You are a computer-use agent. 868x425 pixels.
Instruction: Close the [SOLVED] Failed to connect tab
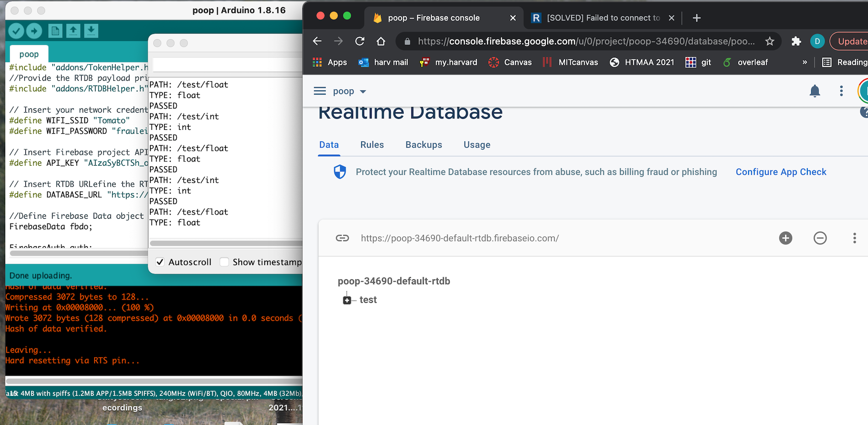click(x=671, y=18)
